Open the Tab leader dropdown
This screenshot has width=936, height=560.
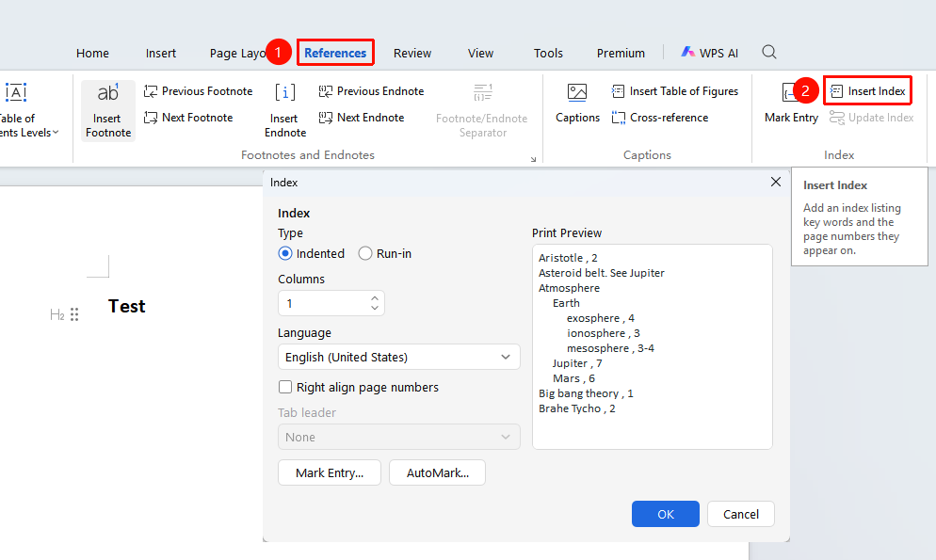[398, 437]
